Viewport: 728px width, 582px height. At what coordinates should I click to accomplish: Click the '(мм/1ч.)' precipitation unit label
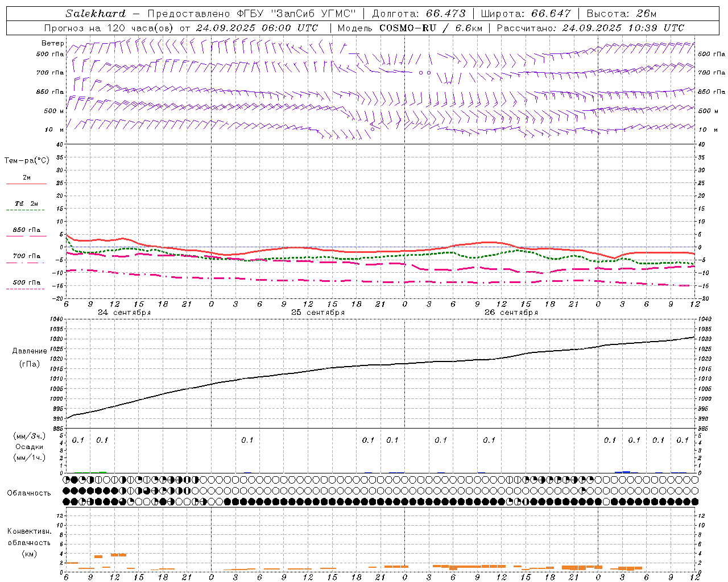30,458
